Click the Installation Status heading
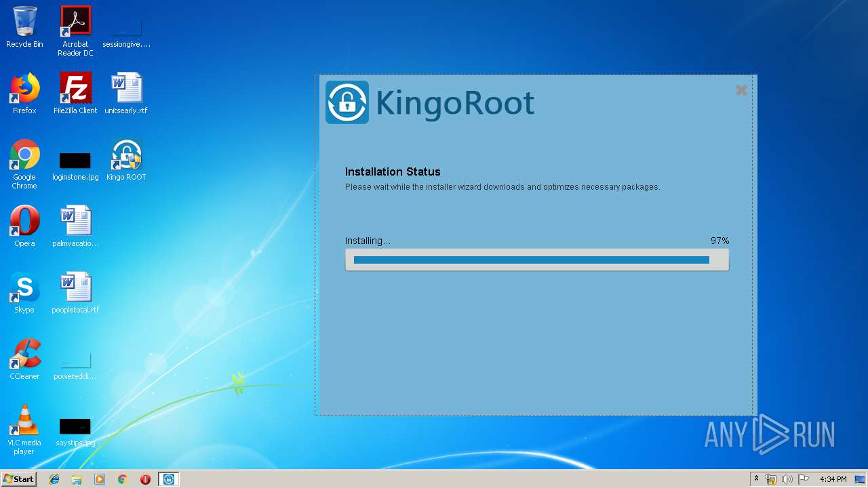868x488 pixels. (393, 172)
